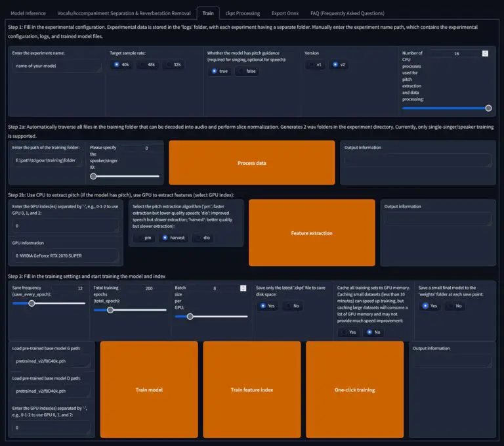504x446 pixels.
Task: Click the One-click training button
Action: pos(354,390)
